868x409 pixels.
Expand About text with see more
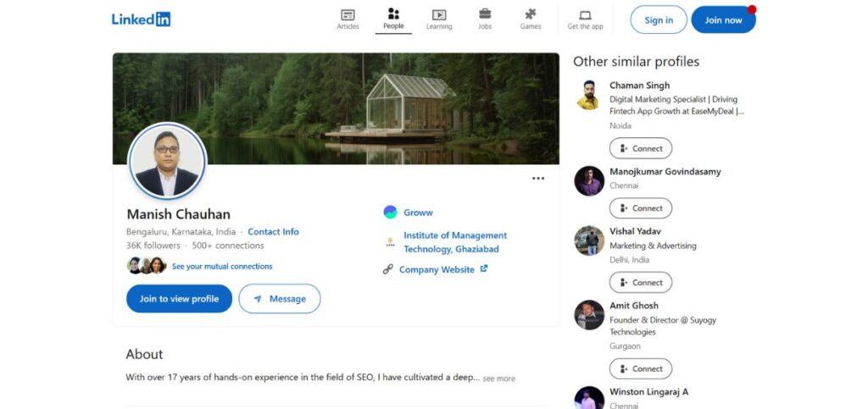click(498, 379)
